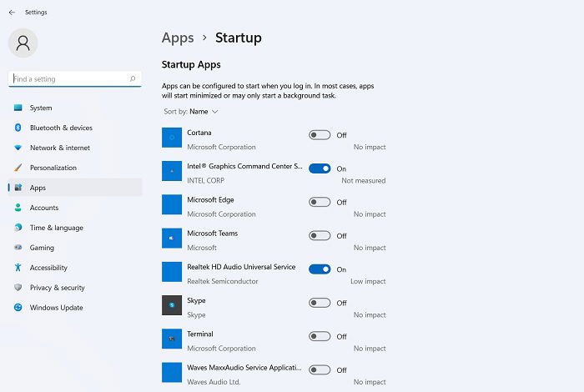Turn off Realtek HD Audio startup
This screenshot has height=392, width=584.
point(320,269)
